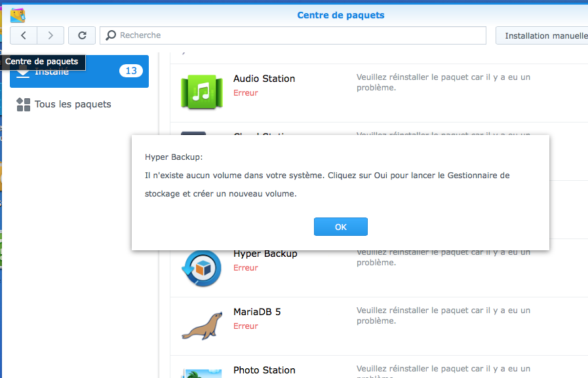Click Erreur status under MariaDB 5

(246, 326)
